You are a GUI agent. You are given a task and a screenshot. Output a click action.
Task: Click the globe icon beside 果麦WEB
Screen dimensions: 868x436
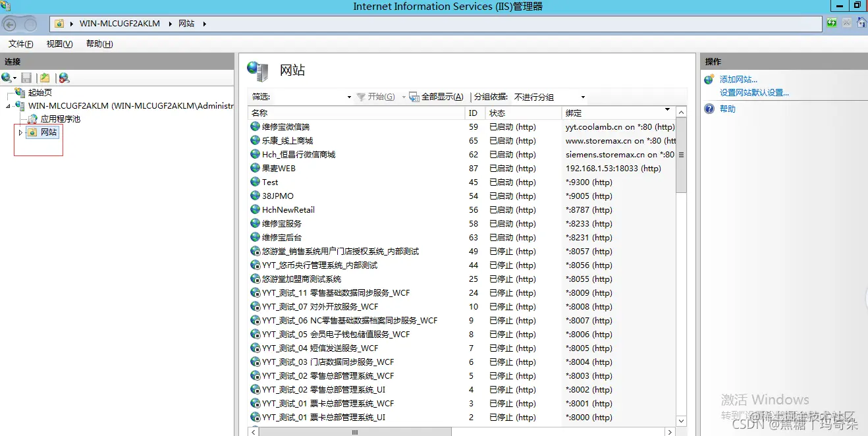[256, 168]
